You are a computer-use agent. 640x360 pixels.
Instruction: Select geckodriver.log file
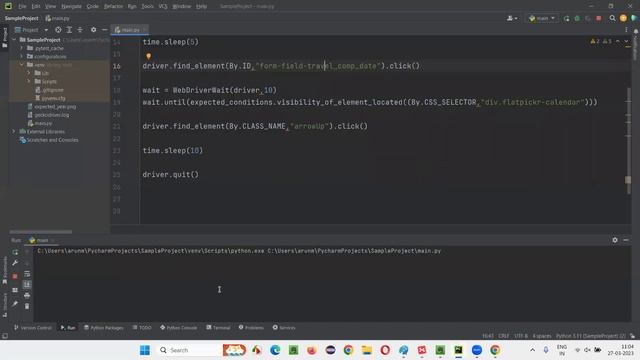tap(51, 115)
